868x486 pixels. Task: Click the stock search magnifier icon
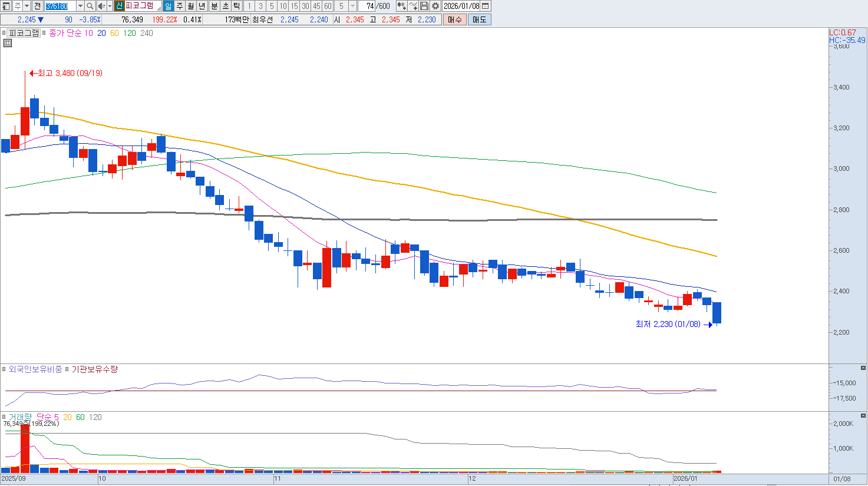90,6
